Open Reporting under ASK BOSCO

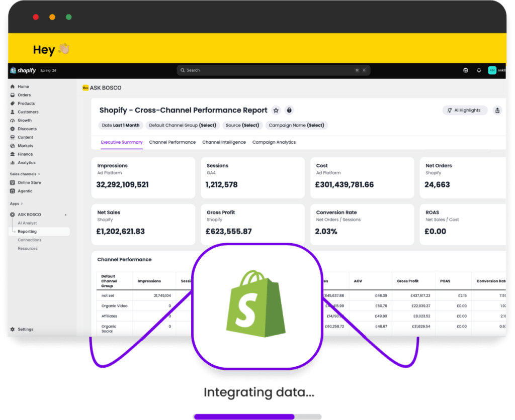39,232
